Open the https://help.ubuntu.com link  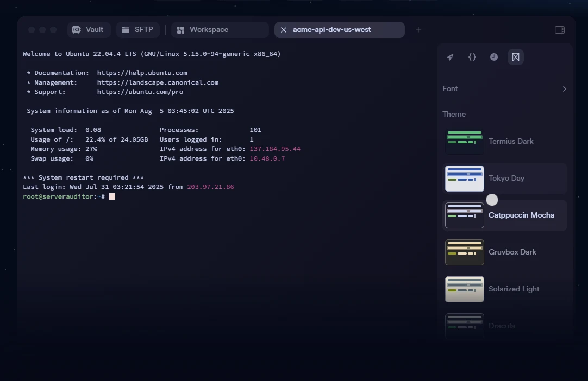[142, 73]
